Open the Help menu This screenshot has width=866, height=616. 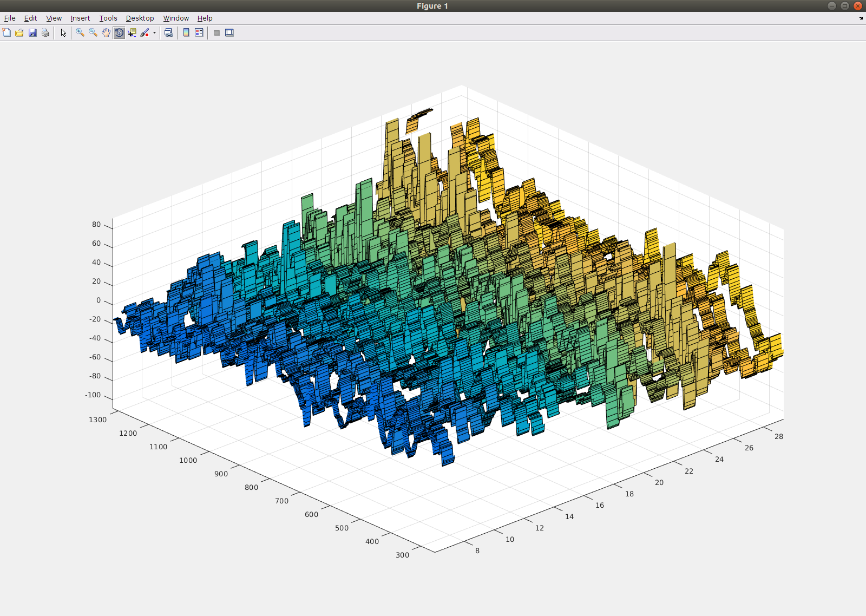pos(205,18)
